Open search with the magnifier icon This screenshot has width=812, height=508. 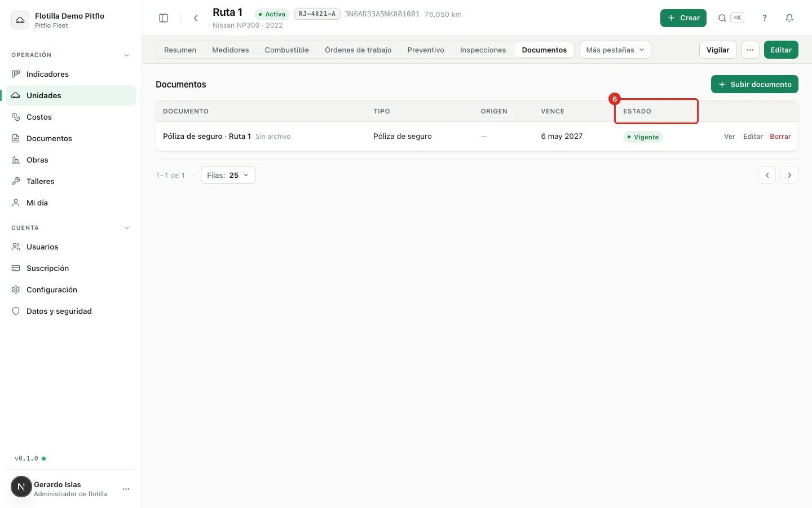pyautogui.click(x=722, y=18)
